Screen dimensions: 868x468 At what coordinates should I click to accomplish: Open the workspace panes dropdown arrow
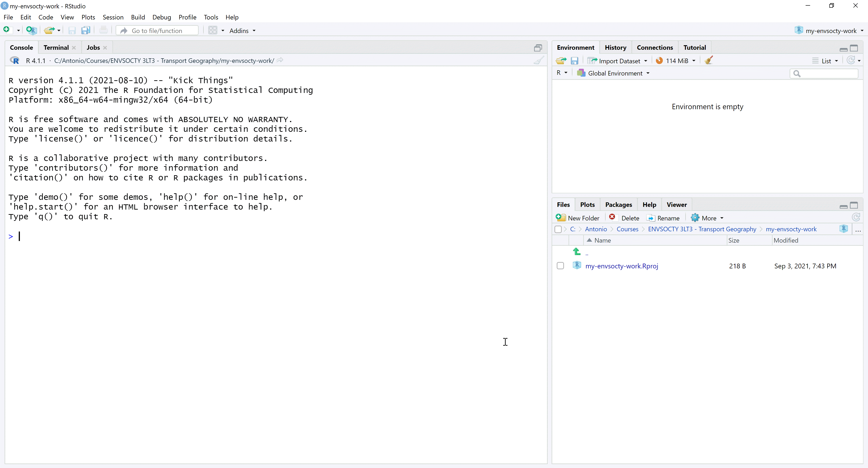222,31
